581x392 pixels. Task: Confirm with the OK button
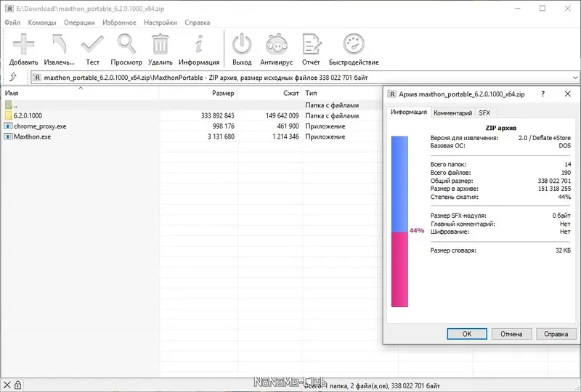tap(467, 334)
